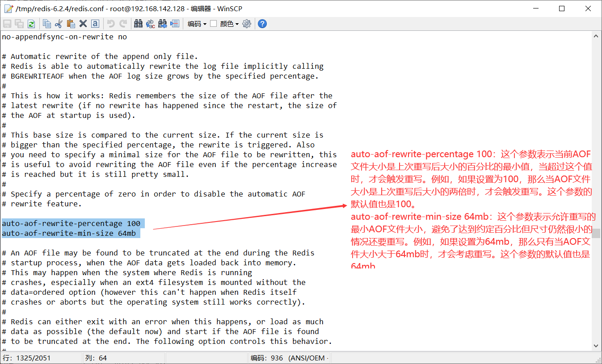Open Help with the blue question mark icon
The width and height of the screenshot is (602, 364).
[x=262, y=24]
